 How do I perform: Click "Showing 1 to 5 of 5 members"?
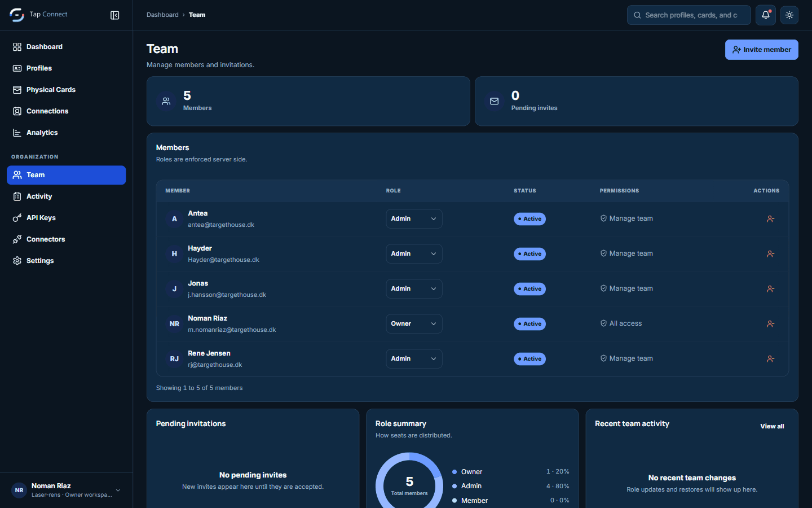pyautogui.click(x=199, y=388)
